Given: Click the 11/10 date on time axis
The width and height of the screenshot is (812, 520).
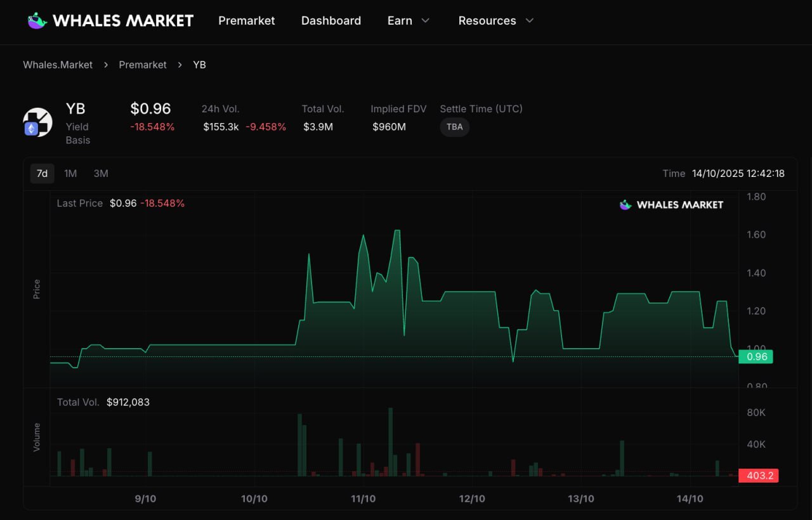Looking at the screenshot, I should pos(363,499).
